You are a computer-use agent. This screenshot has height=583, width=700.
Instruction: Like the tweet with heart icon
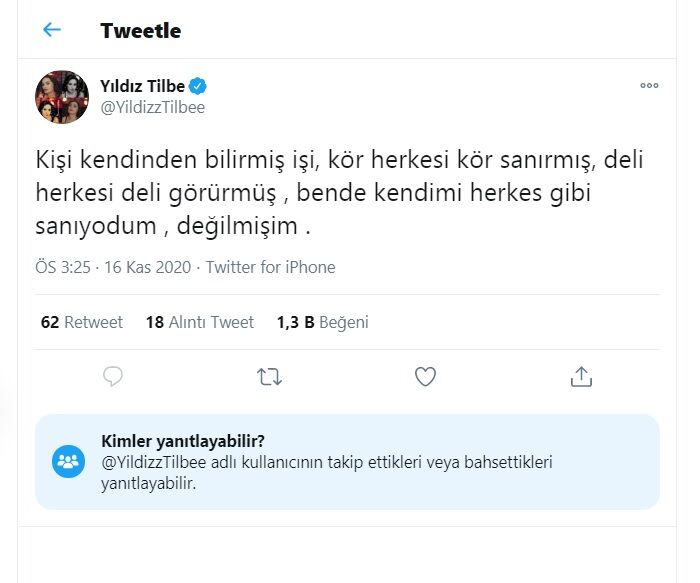coord(425,376)
